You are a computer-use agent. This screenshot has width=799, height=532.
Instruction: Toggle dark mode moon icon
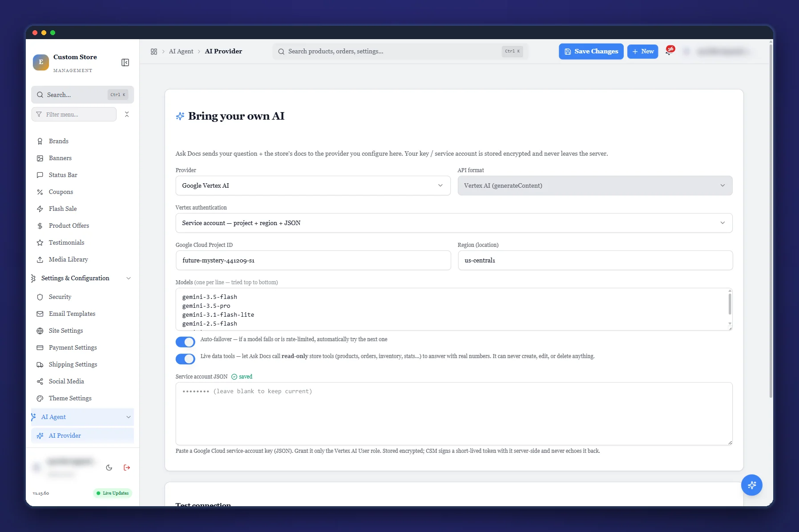(x=109, y=468)
